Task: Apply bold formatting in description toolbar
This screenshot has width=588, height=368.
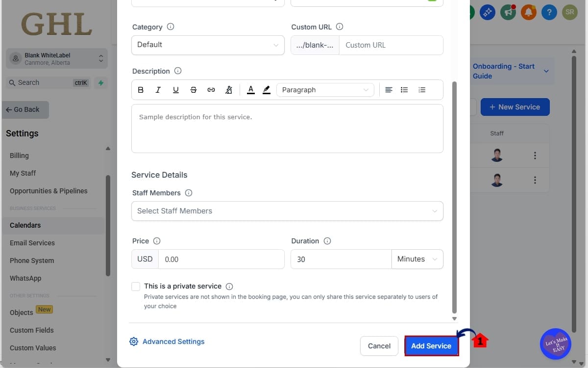Action: click(x=141, y=90)
